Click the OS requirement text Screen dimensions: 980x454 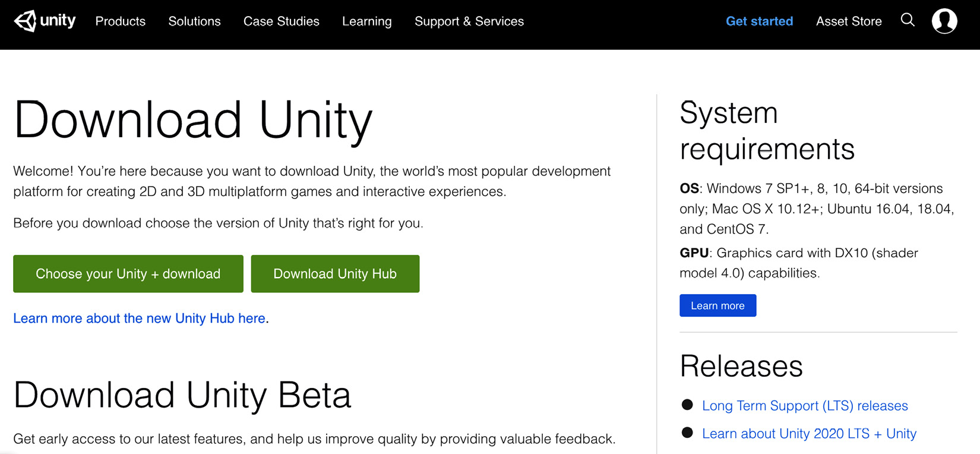[817, 209]
